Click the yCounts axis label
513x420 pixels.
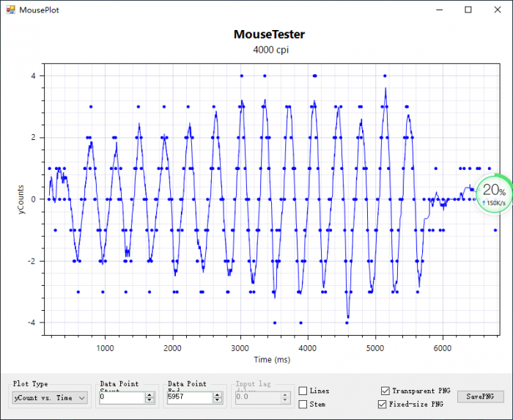23,199
